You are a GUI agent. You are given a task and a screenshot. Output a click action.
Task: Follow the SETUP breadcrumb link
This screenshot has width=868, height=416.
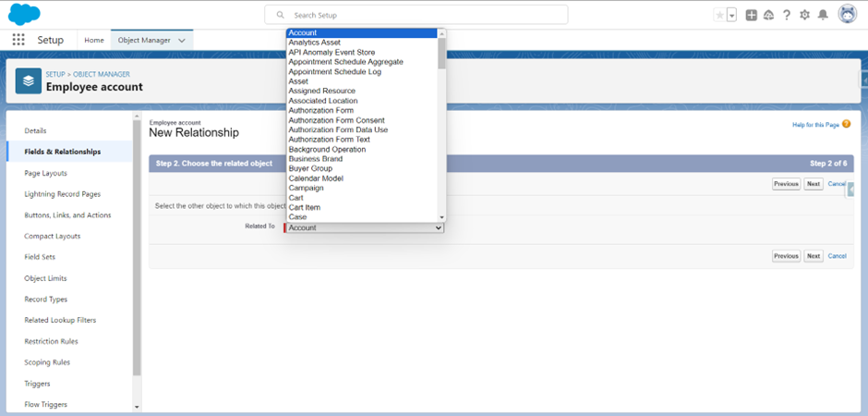(55, 74)
